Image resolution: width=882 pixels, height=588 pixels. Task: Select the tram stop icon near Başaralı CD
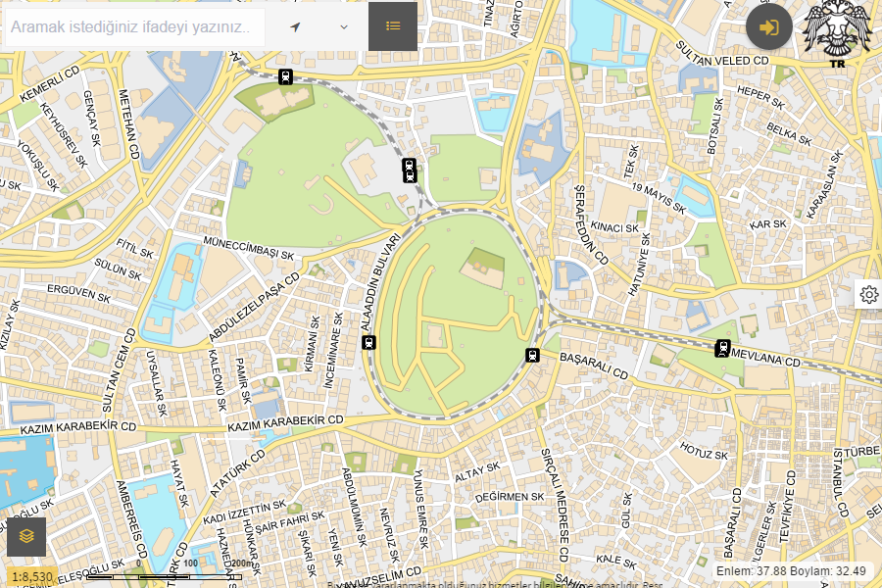point(533,355)
